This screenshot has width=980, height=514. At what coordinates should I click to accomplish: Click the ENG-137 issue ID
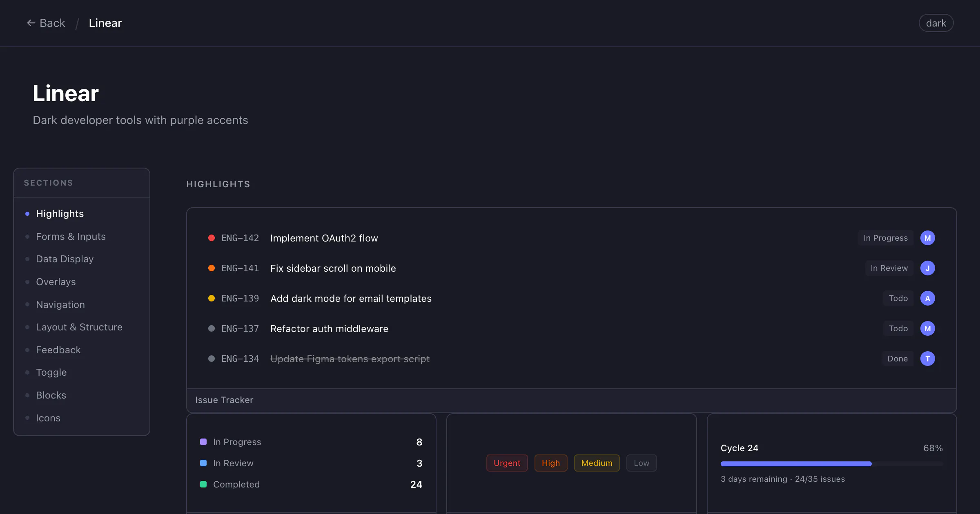click(x=240, y=328)
